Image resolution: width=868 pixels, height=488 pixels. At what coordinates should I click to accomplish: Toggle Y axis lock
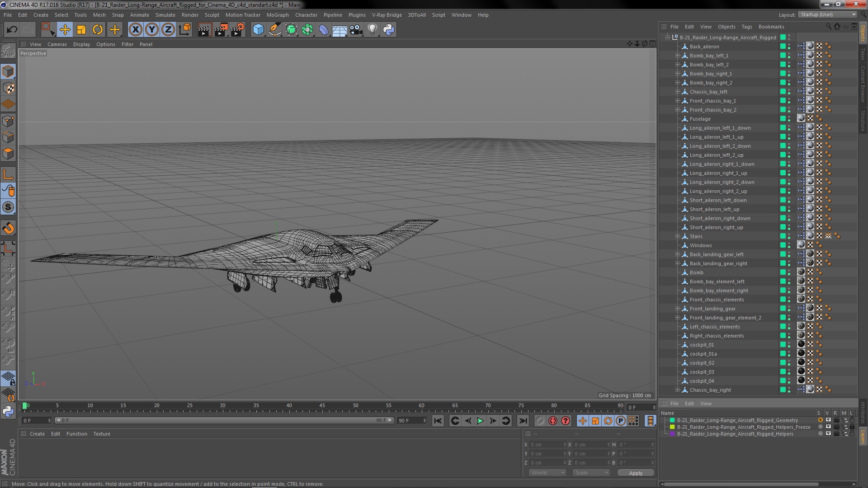[152, 30]
